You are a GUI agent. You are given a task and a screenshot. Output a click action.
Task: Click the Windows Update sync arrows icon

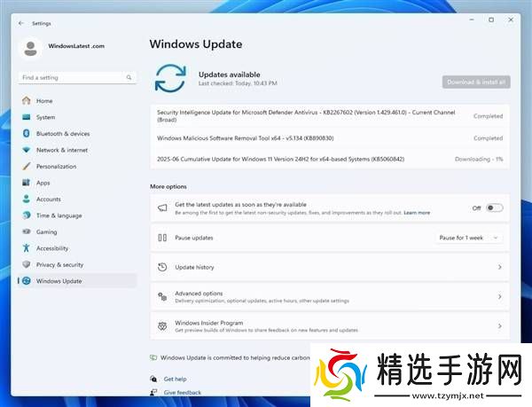[170, 77]
